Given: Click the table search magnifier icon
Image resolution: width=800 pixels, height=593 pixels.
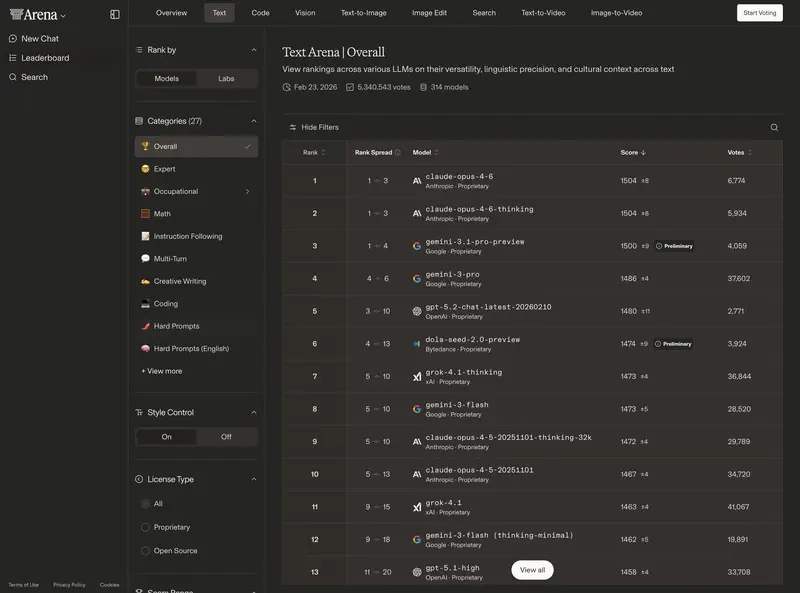Looking at the screenshot, I should click(x=774, y=128).
